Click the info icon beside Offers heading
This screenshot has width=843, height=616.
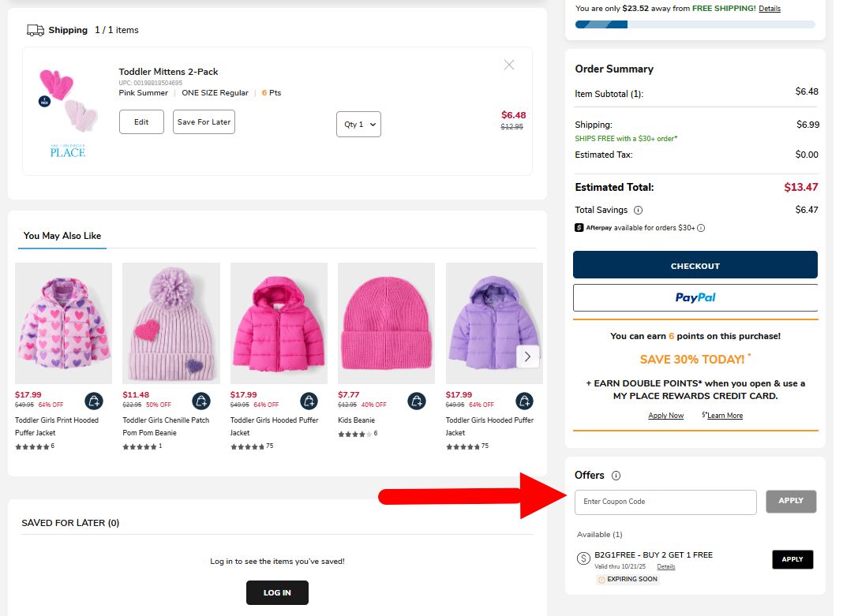point(616,476)
